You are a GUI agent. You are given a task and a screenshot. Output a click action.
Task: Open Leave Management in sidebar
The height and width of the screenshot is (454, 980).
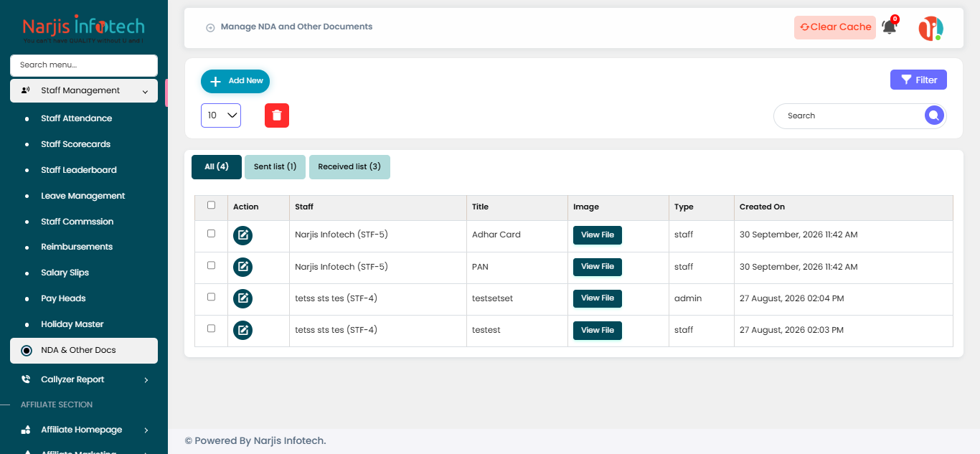pyautogui.click(x=83, y=196)
